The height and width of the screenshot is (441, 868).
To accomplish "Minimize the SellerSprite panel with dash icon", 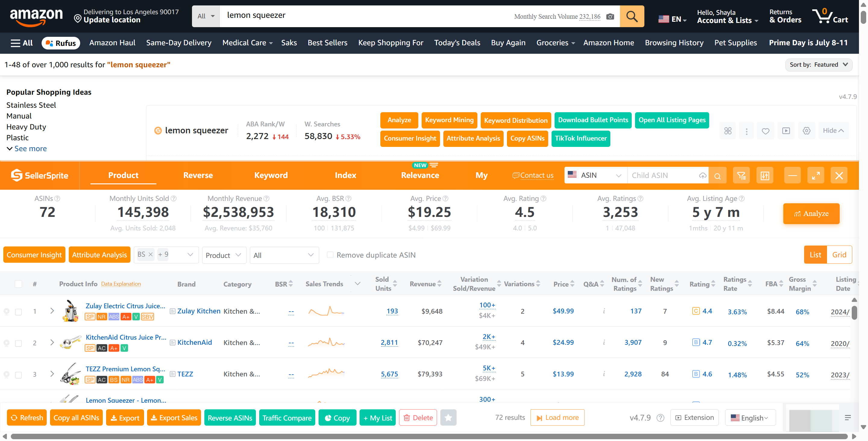I will tap(792, 176).
